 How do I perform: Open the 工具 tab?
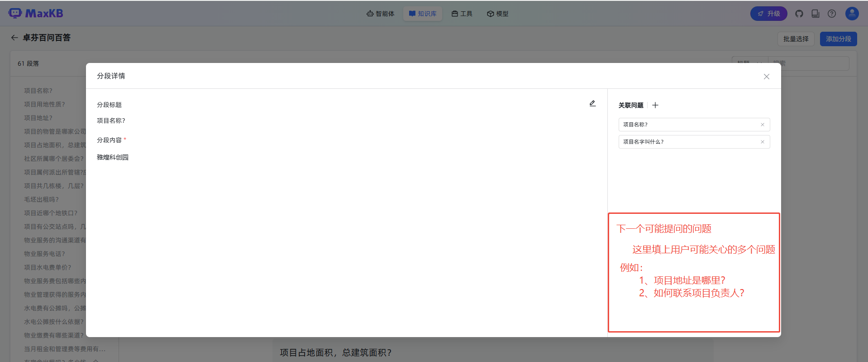click(x=462, y=14)
